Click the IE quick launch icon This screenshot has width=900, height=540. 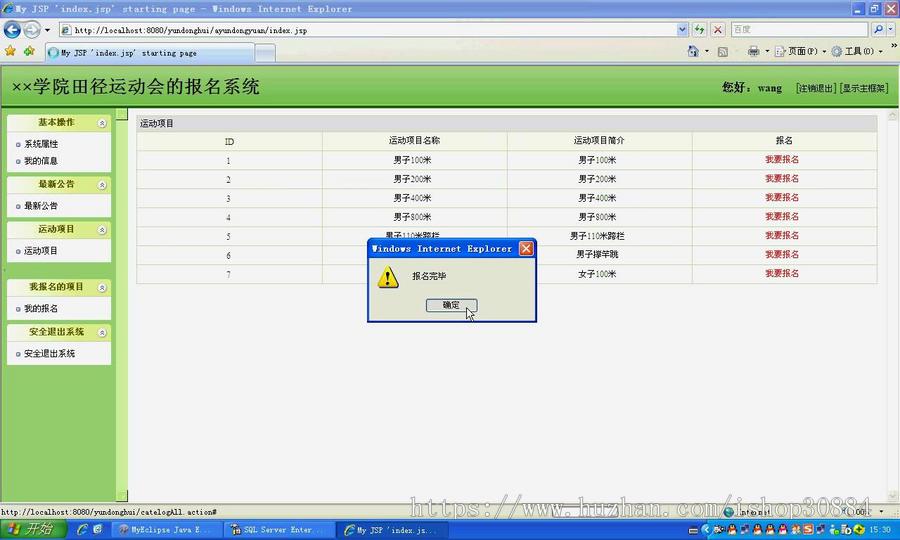click(x=82, y=529)
